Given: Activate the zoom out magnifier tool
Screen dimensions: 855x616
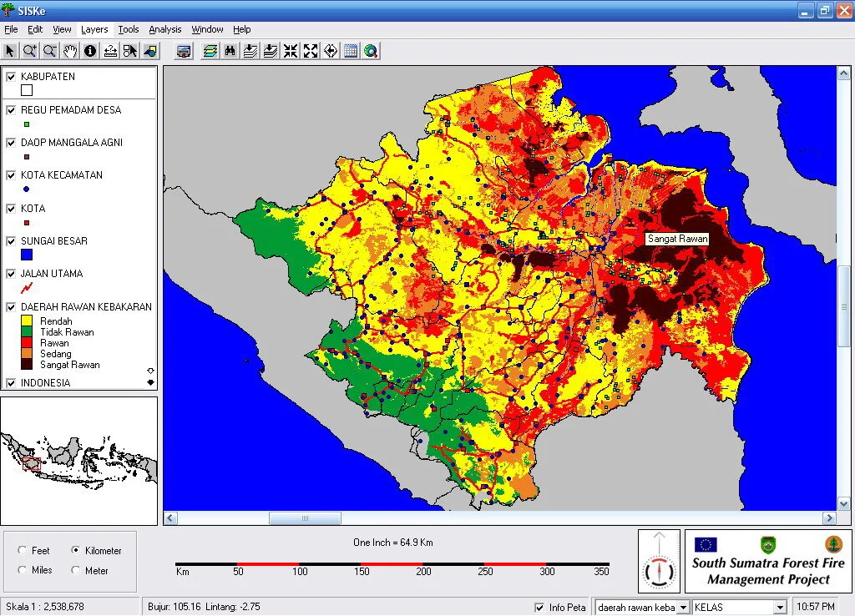Looking at the screenshot, I should [x=50, y=51].
